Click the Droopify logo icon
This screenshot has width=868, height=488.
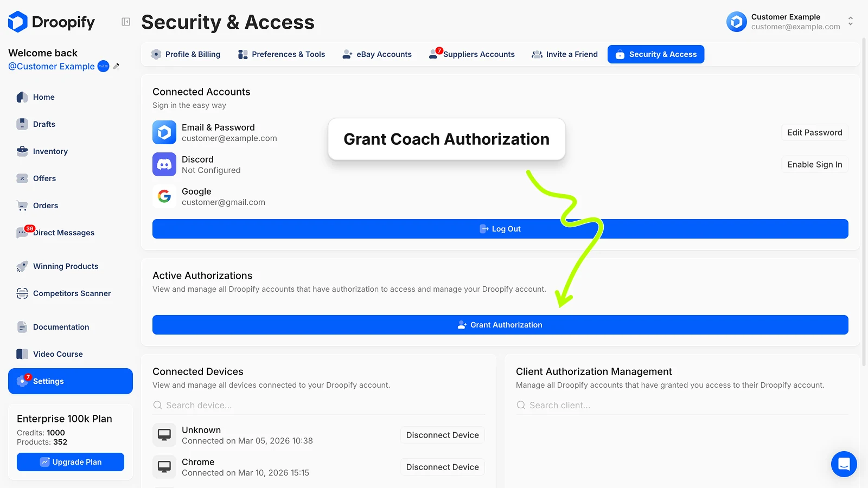tap(18, 22)
